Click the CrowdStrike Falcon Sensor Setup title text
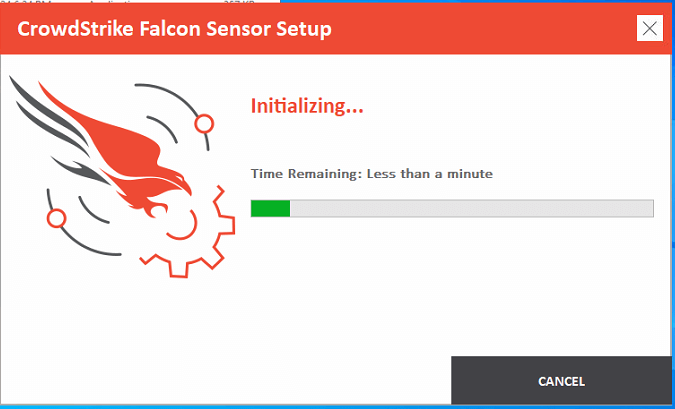675x409 pixels. 174,30
